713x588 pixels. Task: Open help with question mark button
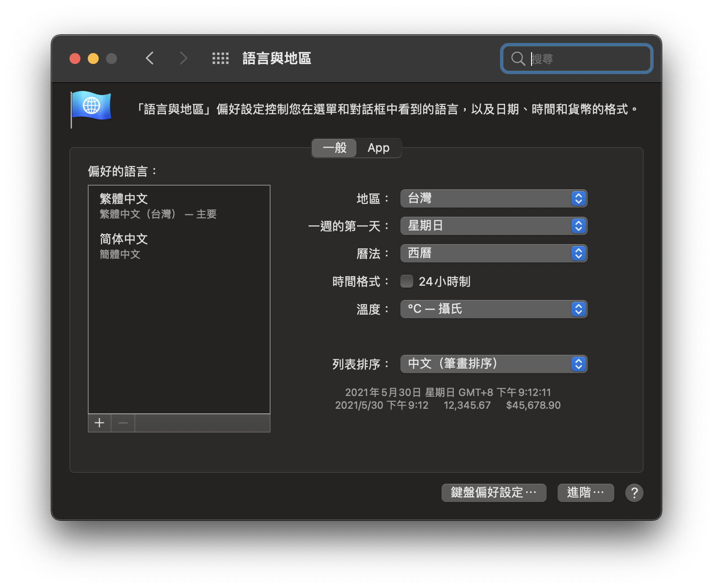click(x=634, y=493)
